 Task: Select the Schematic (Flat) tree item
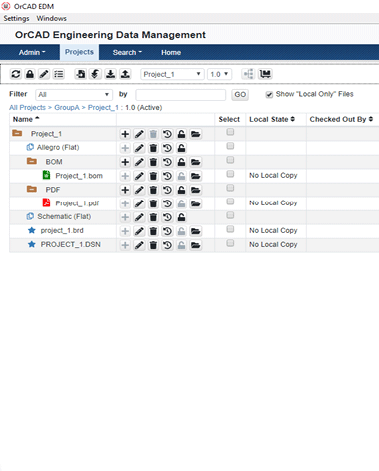click(x=64, y=216)
